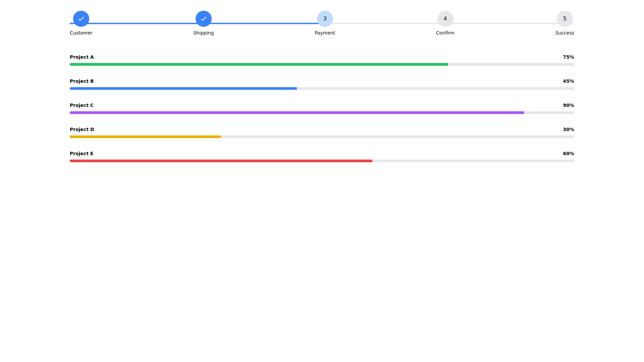
Task: Click the Payment step label
Action: tap(325, 33)
